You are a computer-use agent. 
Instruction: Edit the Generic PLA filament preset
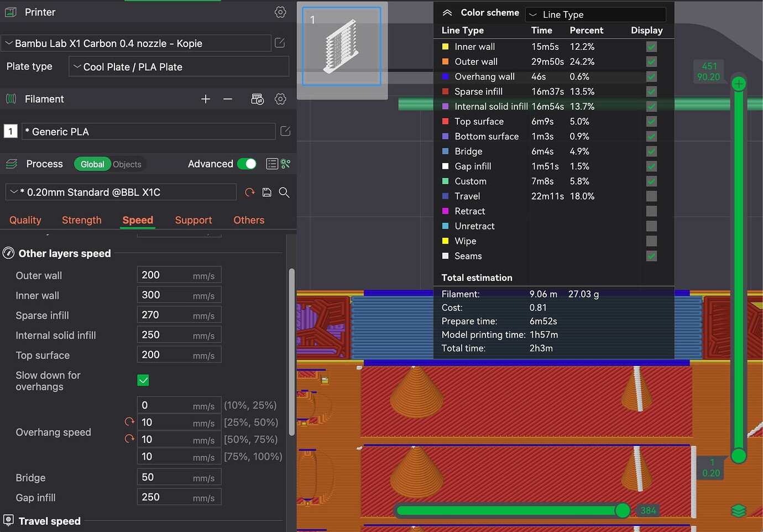click(285, 131)
